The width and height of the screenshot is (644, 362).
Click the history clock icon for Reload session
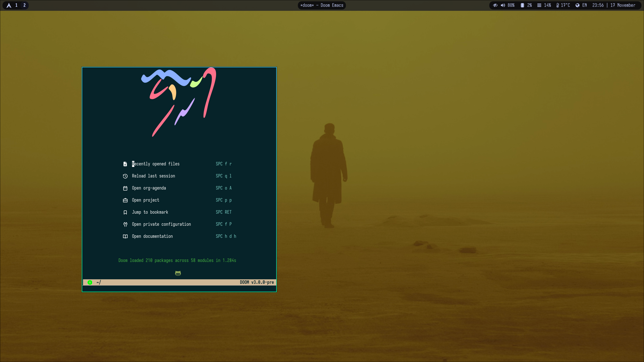pyautogui.click(x=125, y=176)
